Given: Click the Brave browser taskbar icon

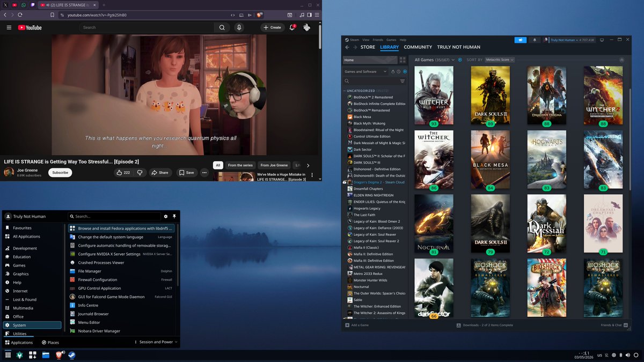Looking at the screenshot, I should tap(59, 354).
